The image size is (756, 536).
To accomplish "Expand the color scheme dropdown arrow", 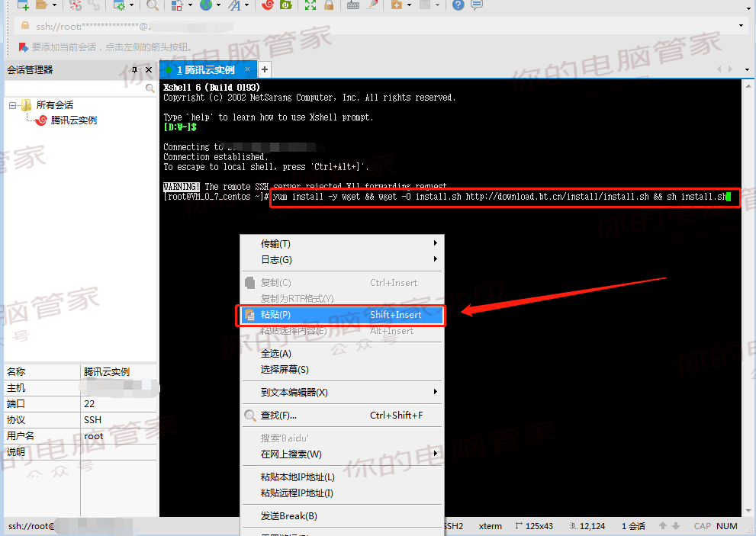I will (x=189, y=5).
